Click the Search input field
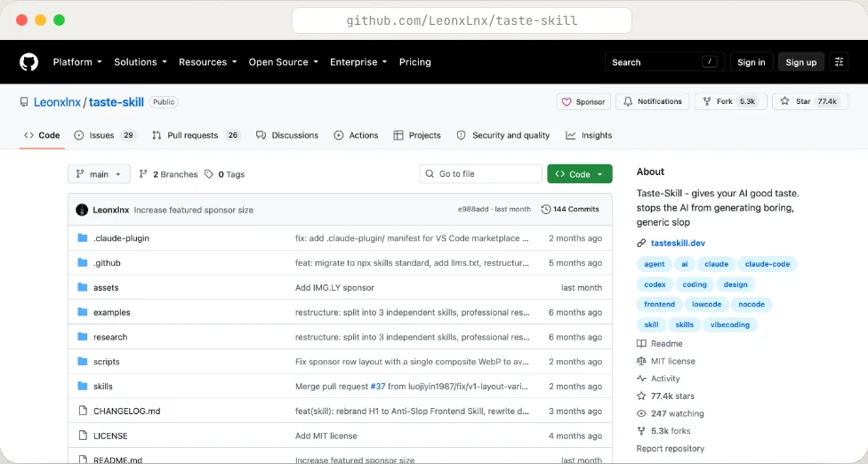The image size is (868, 464). point(664,62)
